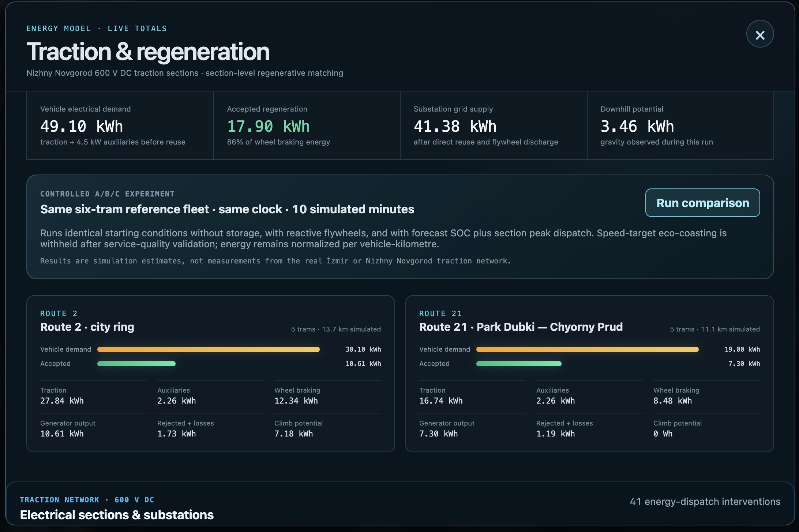Select Route 21 climb potential 0 Wh
The height and width of the screenshot is (532, 799).
pos(663,434)
